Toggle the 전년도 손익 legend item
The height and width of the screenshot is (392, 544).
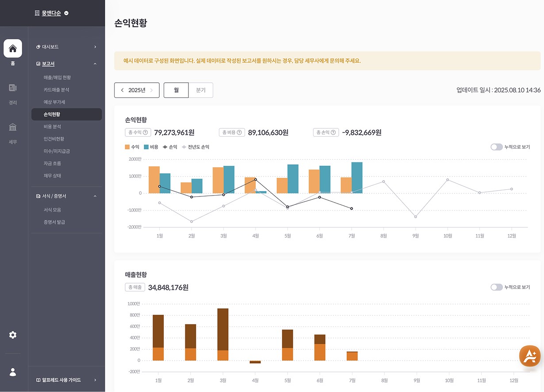196,147
